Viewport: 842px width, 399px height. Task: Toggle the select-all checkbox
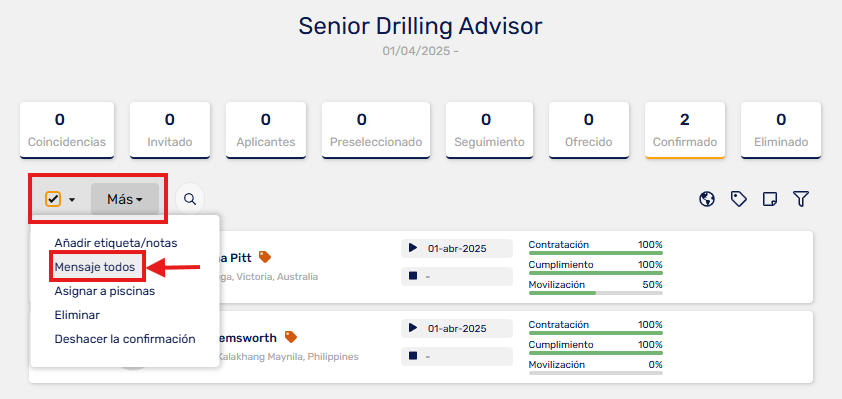click(53, 199)
